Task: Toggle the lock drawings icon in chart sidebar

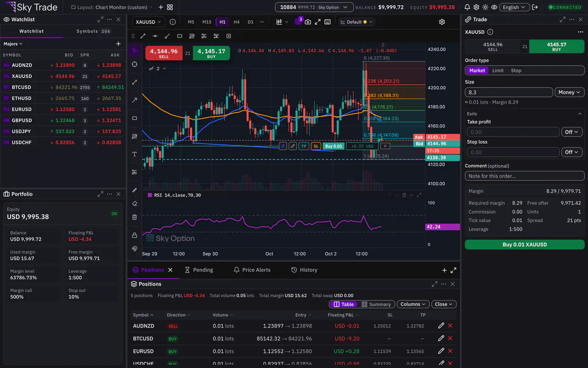Action: pos(135,235)
